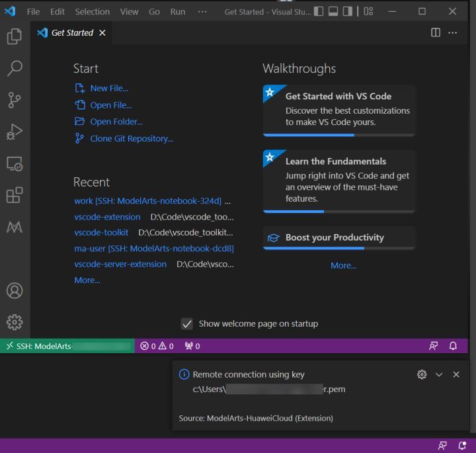Viewport: 476px width, 453px height.
Task: Toggle the bottom panel layout icon
Action: coord(333,11)
